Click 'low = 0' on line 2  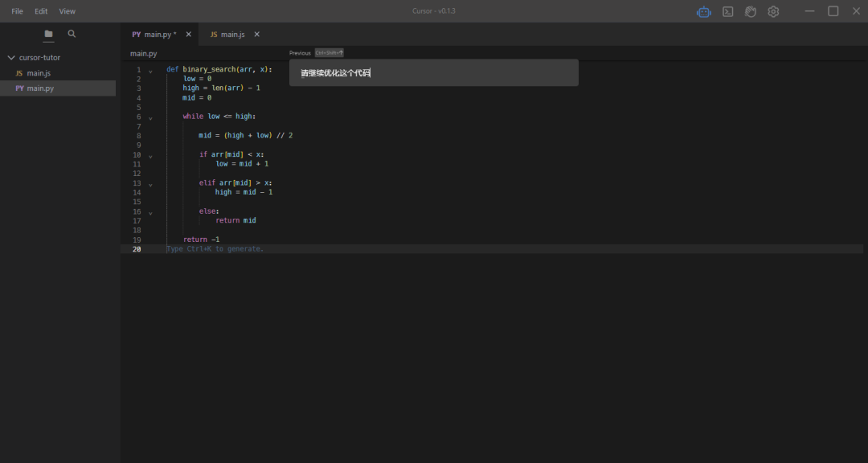click(x=197, y=79)
